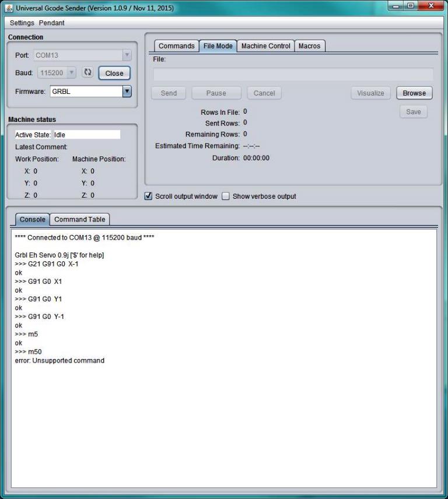Click the Sent Rows label
The width and height of the screenshot is (448, 499).
[223, 123]
